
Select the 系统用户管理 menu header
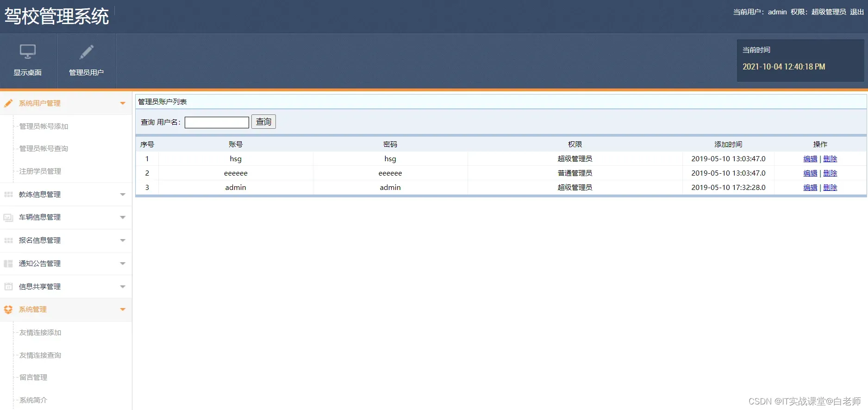click(66, 103)
